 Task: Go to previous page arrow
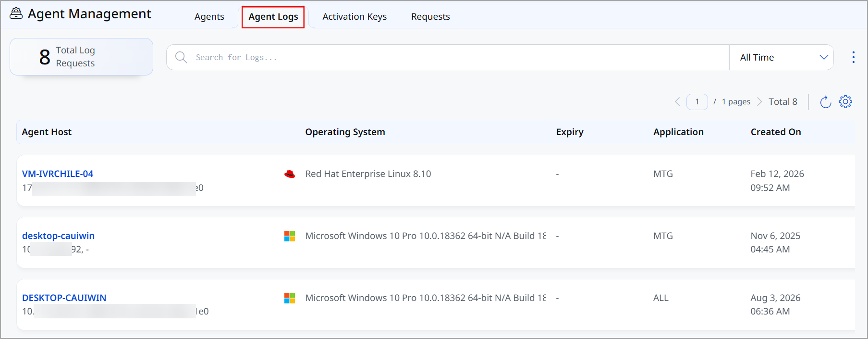677,102
